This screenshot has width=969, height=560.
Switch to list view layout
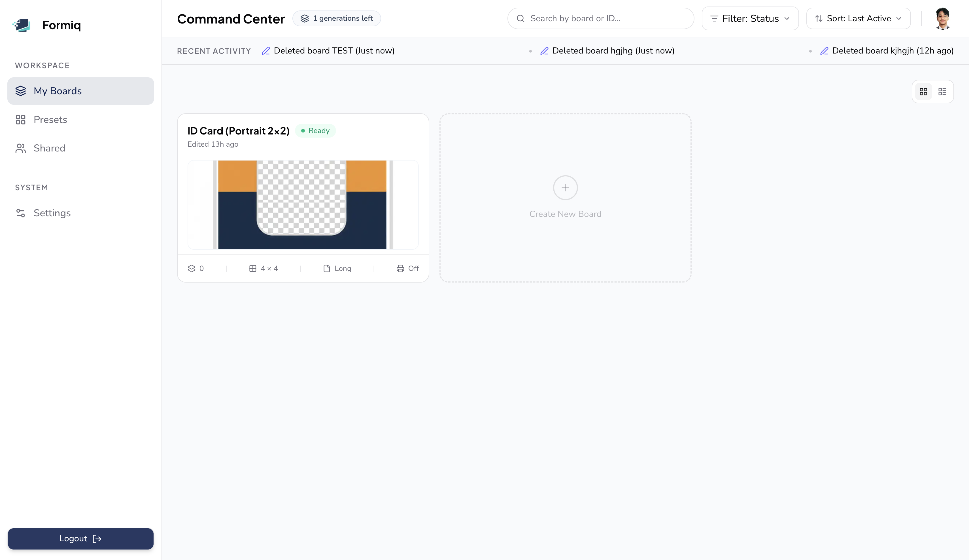[942, 91]
